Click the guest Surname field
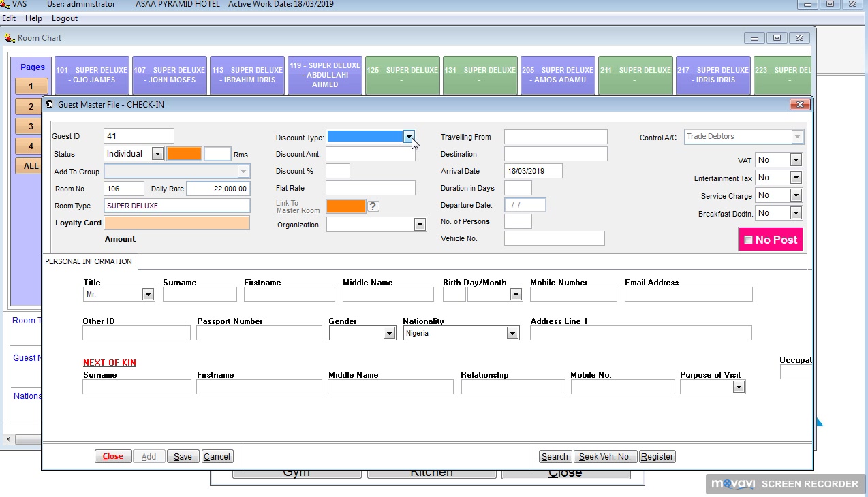Screen dimensions: 868x497 [x=200, y=294]
